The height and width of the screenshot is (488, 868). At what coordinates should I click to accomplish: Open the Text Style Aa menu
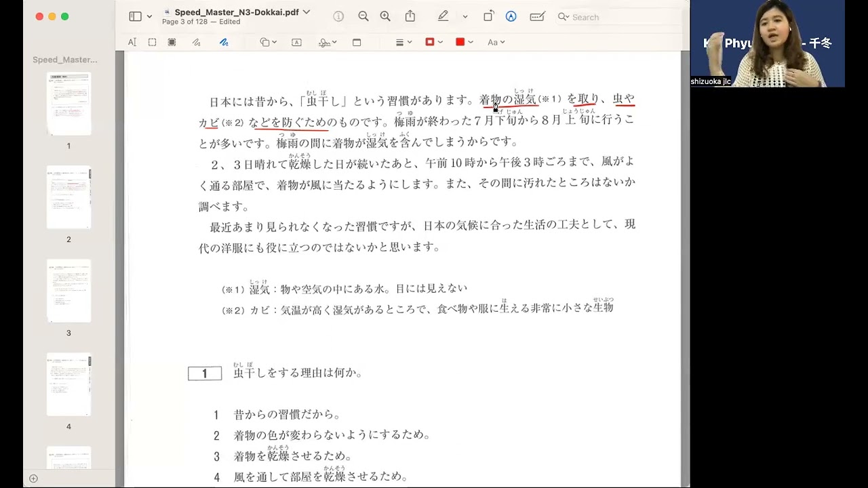496,42
